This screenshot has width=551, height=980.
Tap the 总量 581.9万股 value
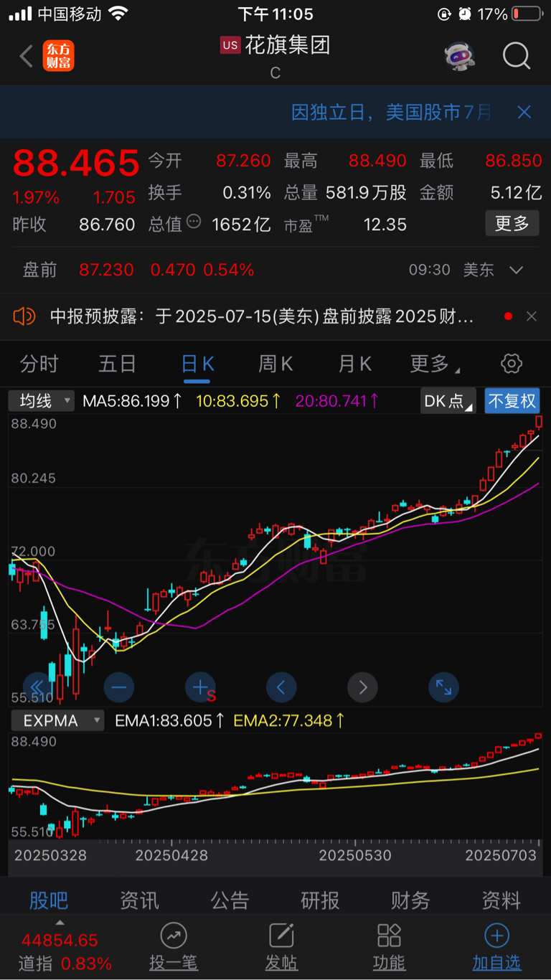click(366, 192)
